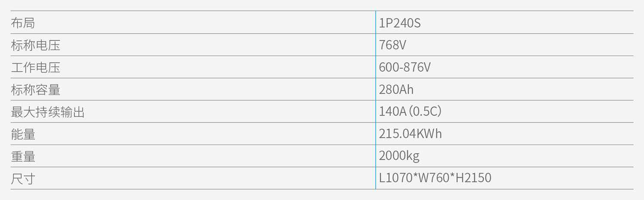Click the 标称容量 row label
The width and height of the screenshot is (644, 200).
35,90
